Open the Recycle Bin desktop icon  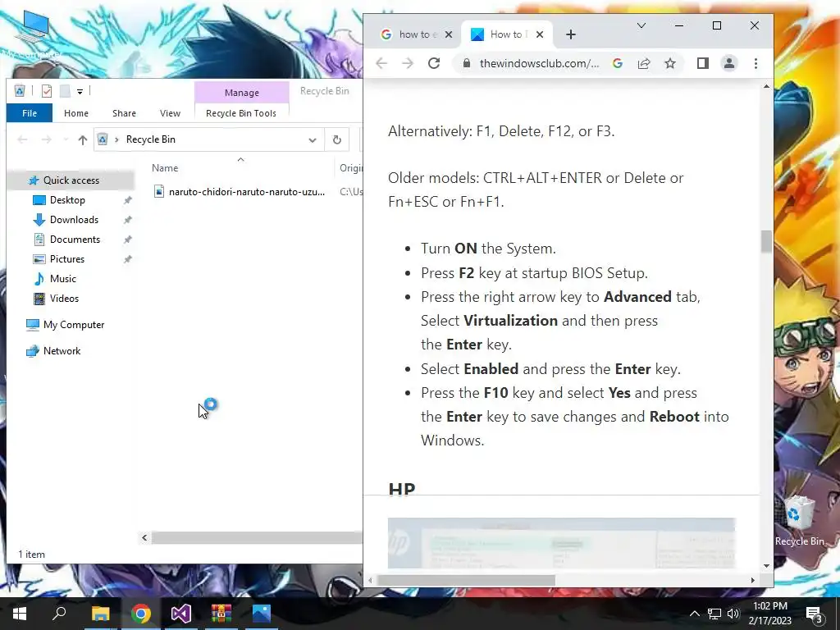pos(799,521)
